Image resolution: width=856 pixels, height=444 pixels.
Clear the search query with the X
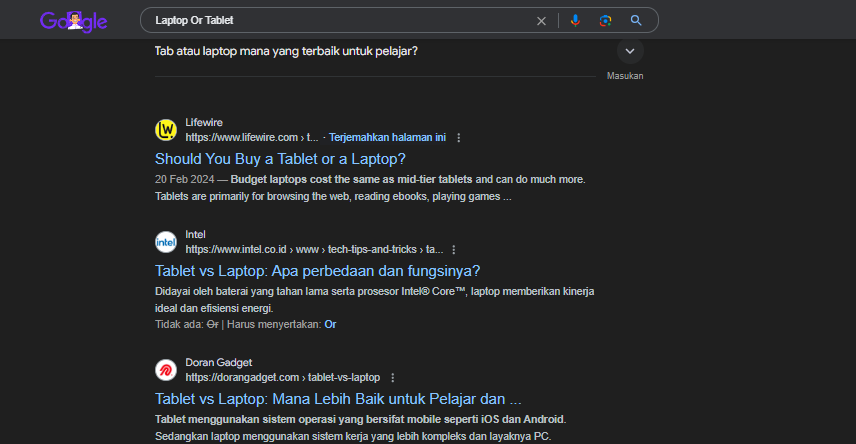tap(541, 21)
